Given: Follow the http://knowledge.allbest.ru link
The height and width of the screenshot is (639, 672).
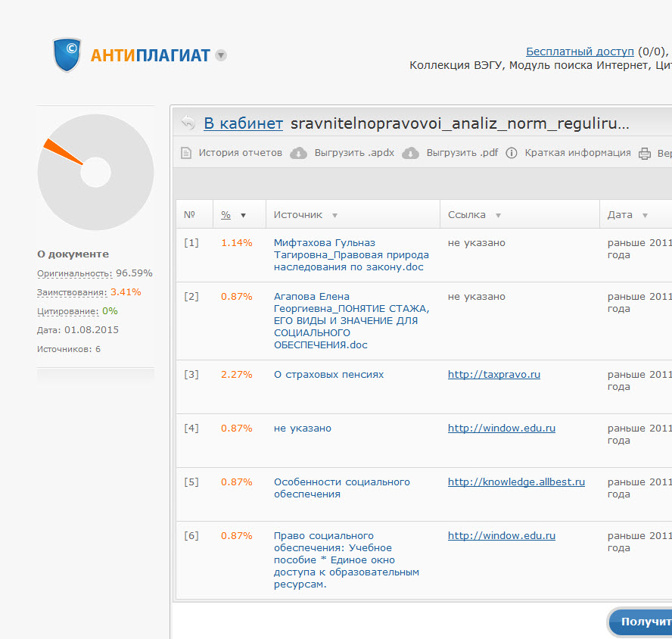Looking at the screenshot, I should [516, 482].
